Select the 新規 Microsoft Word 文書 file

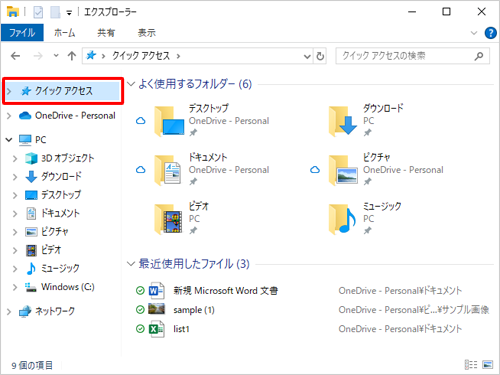[x=226, y=291]
